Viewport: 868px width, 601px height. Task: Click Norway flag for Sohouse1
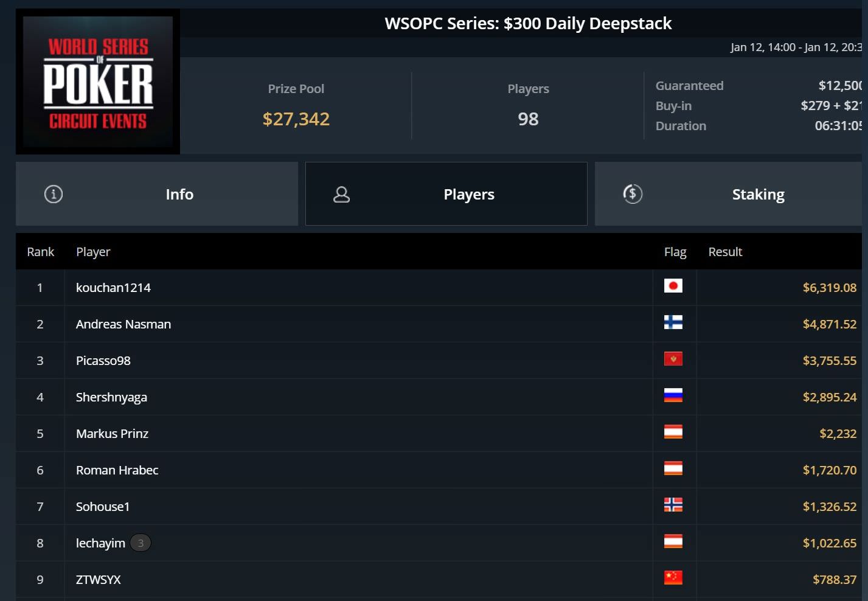[x=673, y=505]
